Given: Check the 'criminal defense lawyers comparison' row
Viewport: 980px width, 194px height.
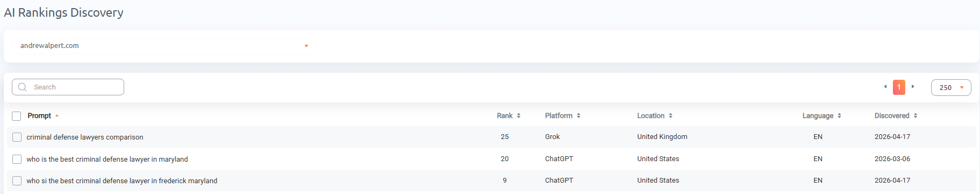Looking at the screenshot, I should (x=17, y=137).
